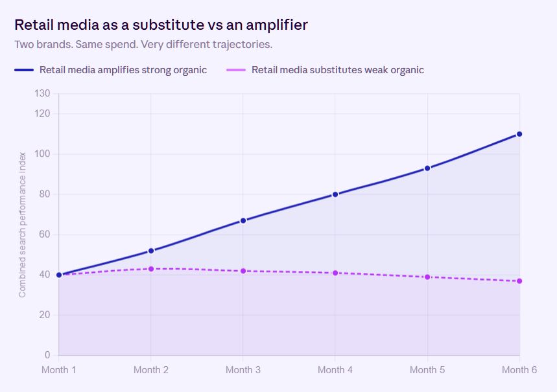Viewport: 557px width, 392px height.
Task: Select purple dashed point at Month 4
Action: point(335,273)
